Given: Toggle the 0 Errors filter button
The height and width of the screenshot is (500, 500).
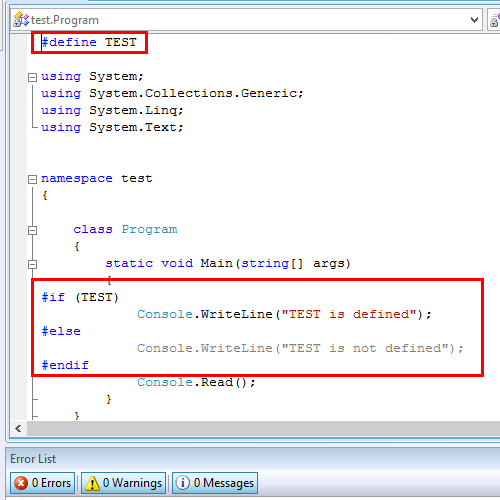Looking at the screenshot, I should click(42, 483).
